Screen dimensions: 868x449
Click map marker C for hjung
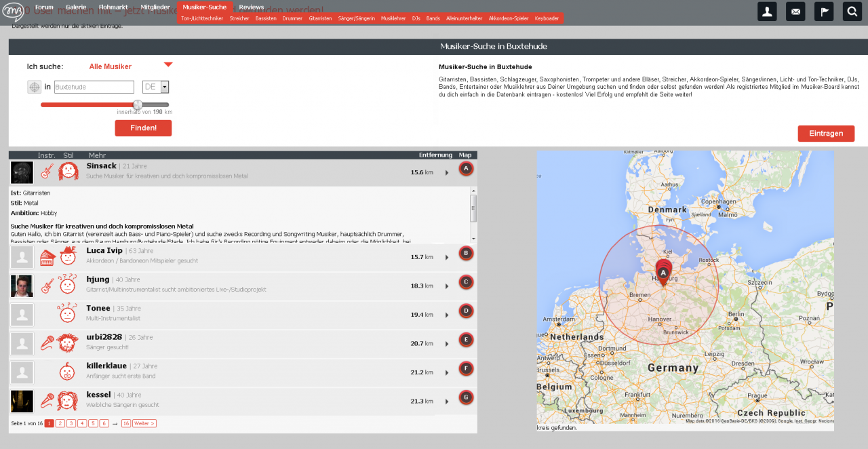tap(466, 282)
